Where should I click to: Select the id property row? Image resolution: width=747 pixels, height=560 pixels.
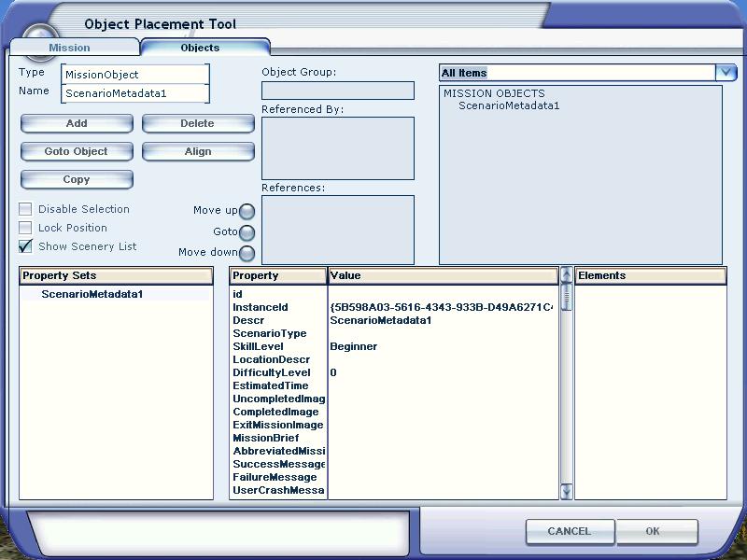[238, 294]
